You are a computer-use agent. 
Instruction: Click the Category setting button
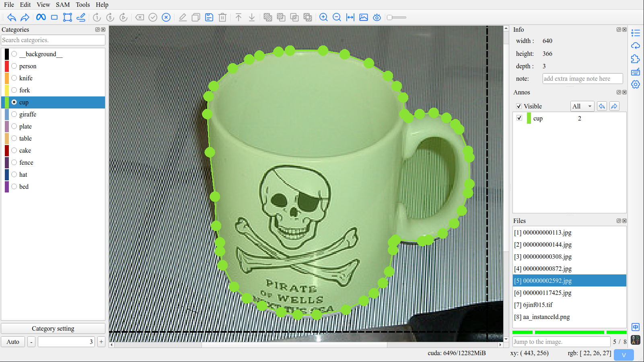53,329
